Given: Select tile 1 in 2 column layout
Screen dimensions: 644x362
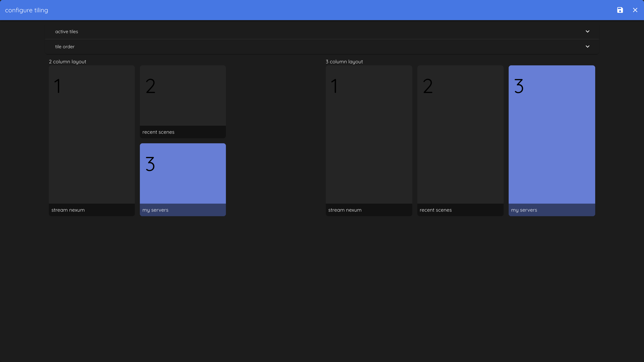Looking at the screenshot, I should [x=92, y=134].
